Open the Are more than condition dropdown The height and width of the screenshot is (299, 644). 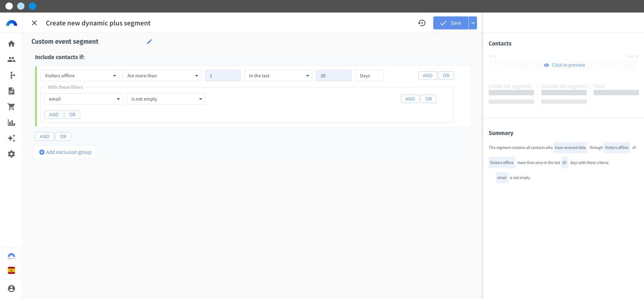coord(162,76)
